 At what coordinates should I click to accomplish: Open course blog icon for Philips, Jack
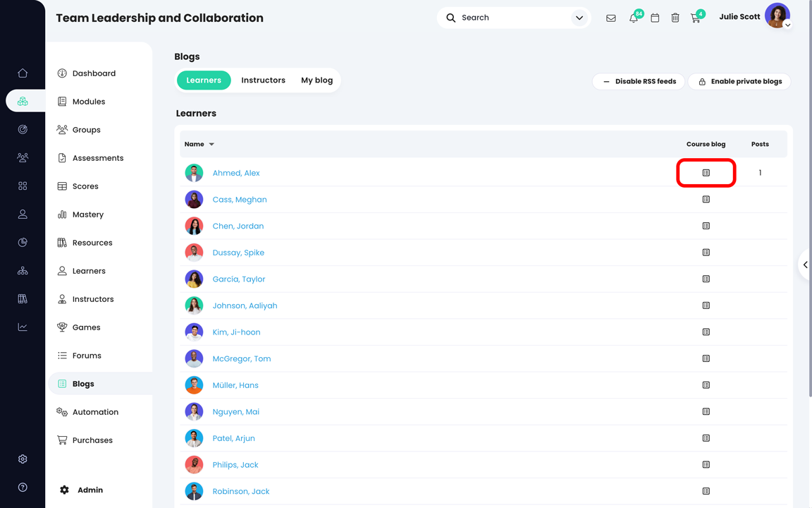706,464
